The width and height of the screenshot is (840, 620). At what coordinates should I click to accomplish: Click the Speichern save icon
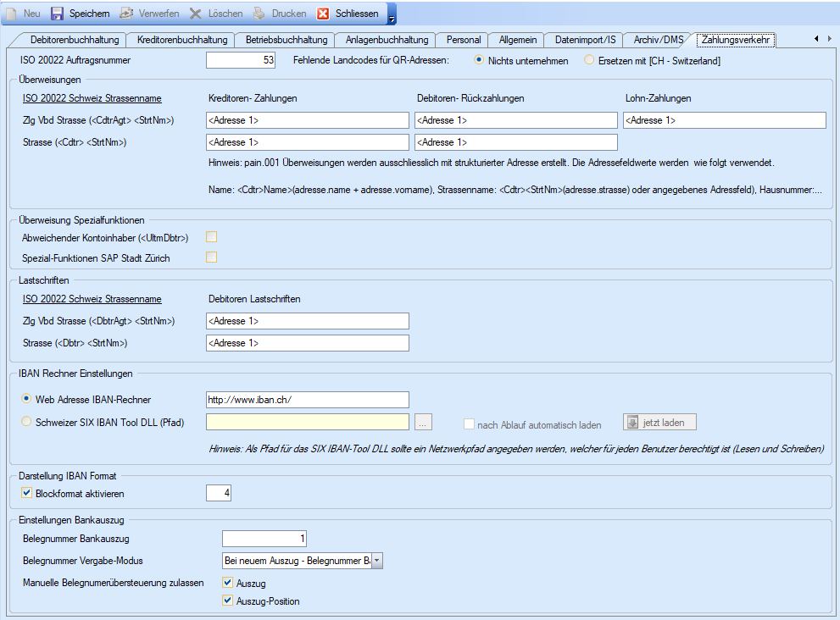point(58,14)
